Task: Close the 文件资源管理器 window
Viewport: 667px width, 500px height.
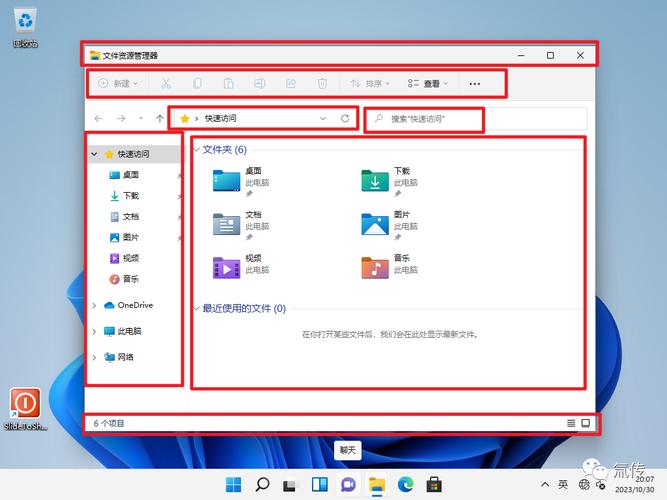Action: tap(580, 55)
